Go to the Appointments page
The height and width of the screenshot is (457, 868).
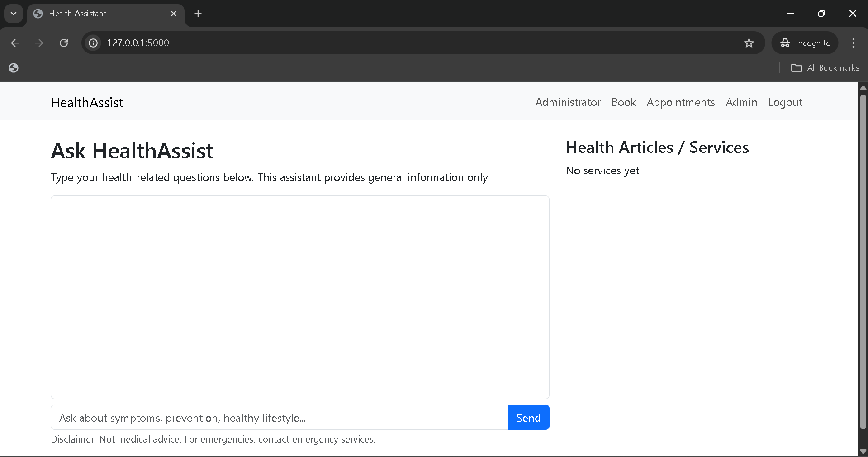point(680,102)
